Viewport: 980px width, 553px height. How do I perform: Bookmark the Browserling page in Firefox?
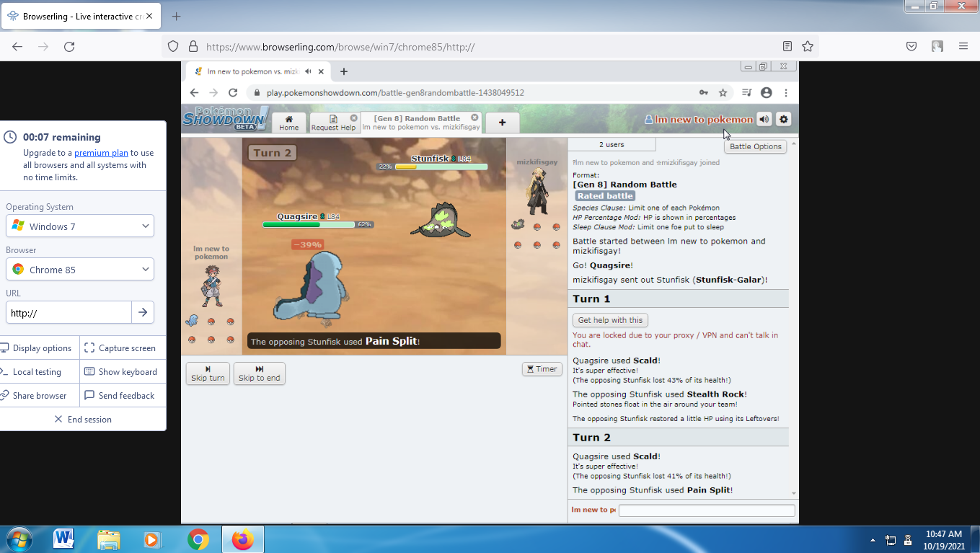[x=808, y=46]
